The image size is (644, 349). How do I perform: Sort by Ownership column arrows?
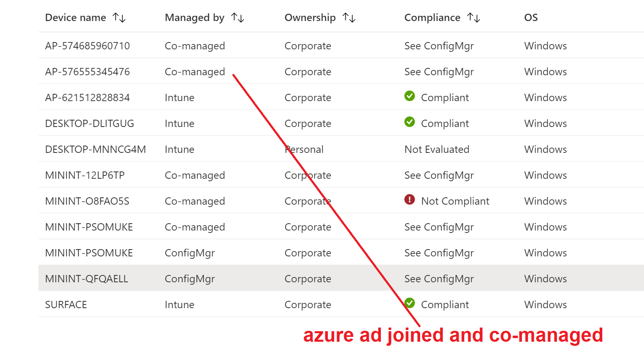(x=349, y=17)
